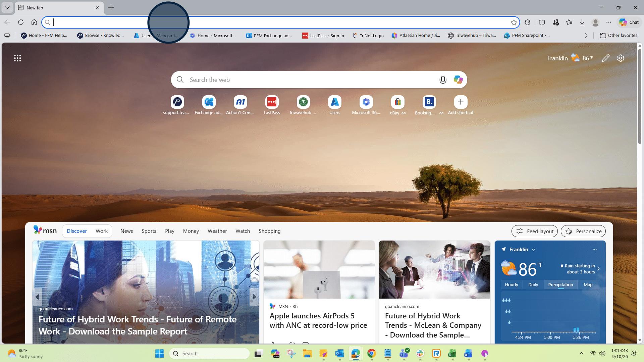This screenshot has height=362, width=644.
Task: Open Split screen icon in toolbar
Action: pos(542,22)
